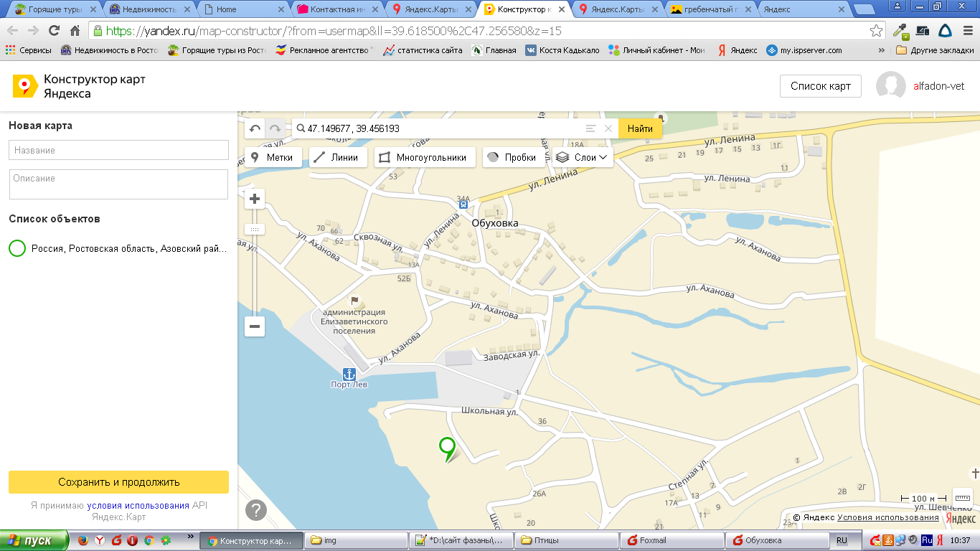
Task: Click the zoom out minus button
Action: (x=254, y=326)
